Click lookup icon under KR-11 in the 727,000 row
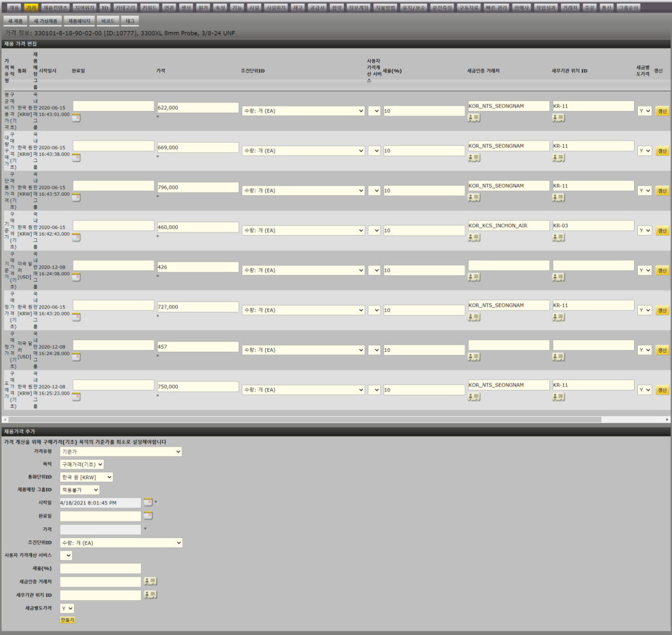The height and width of the screenshot is (635, 672). point(558,317)
